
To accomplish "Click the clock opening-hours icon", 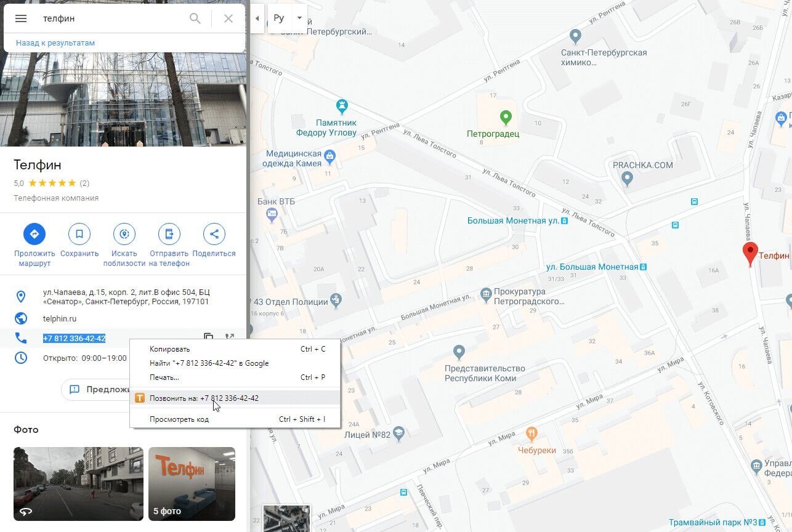I will coord(21,358).
